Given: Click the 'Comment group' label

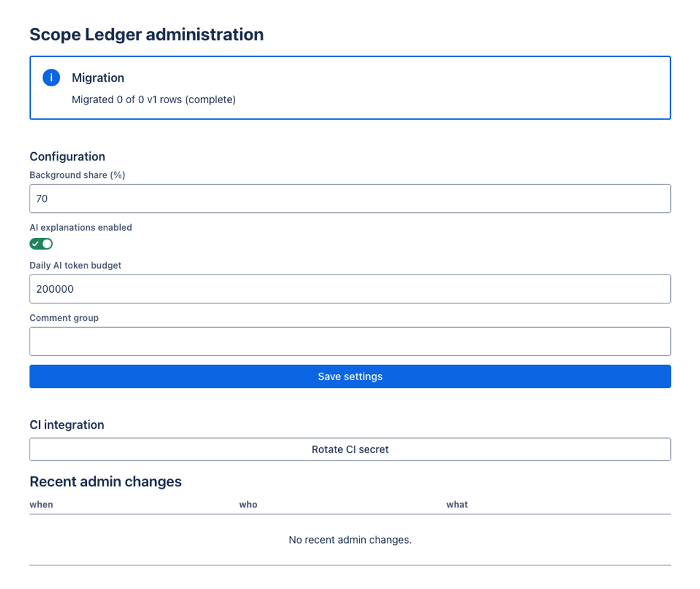Looking at the screenshot, I should pos(64,318).
